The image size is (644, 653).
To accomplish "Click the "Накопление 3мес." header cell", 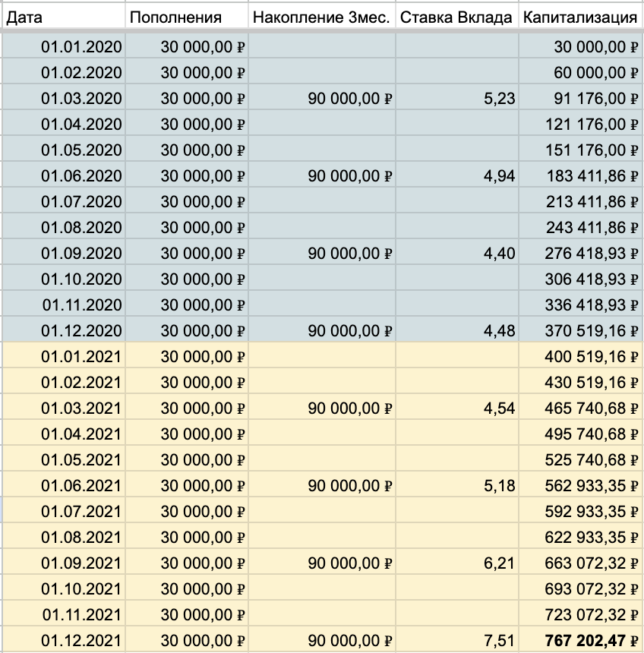I will coord(322,17).
